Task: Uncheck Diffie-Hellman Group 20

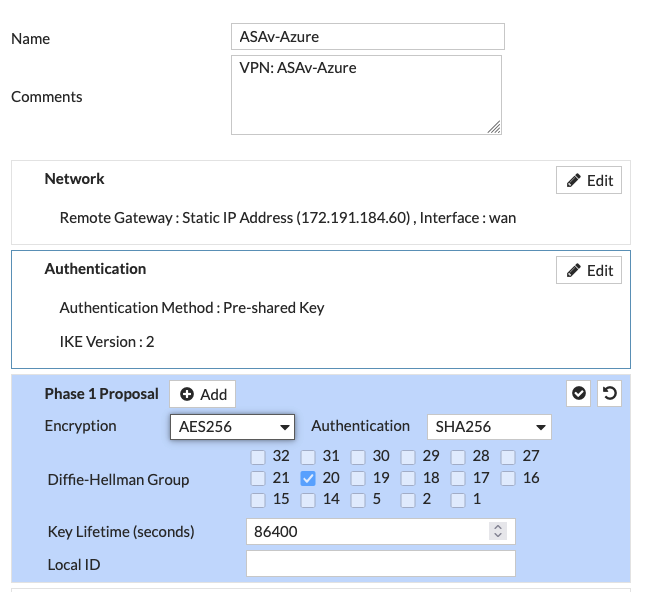Action: point(309,478)
